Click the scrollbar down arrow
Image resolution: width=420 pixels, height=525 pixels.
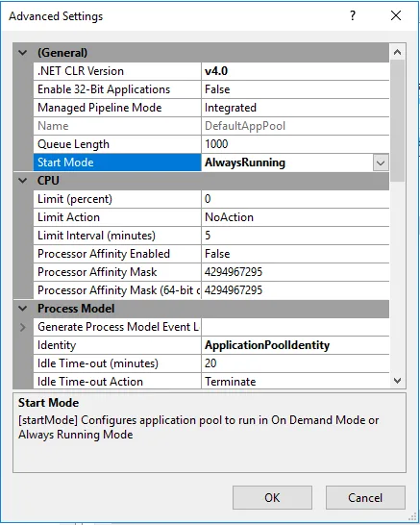pyautogui.click(x=398, y=381)
